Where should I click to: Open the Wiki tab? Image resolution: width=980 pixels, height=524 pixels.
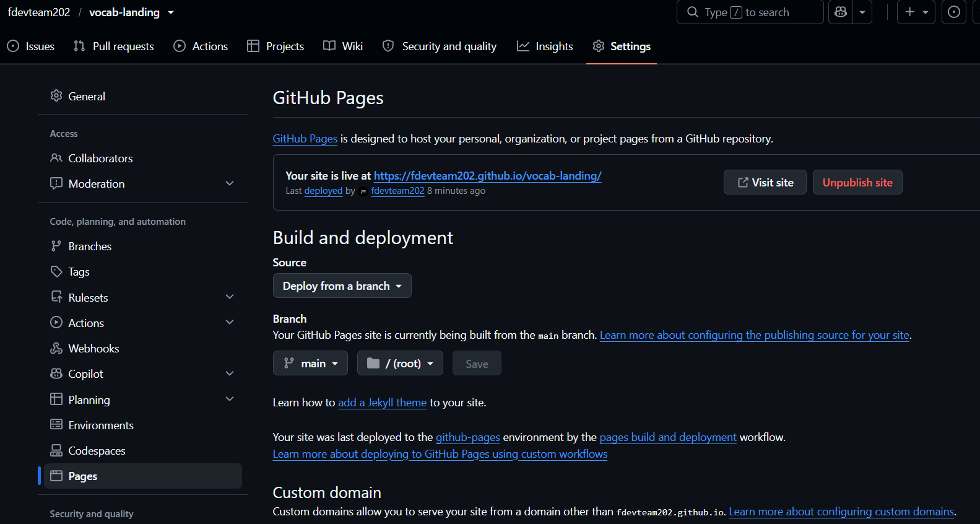coord(343,46)
